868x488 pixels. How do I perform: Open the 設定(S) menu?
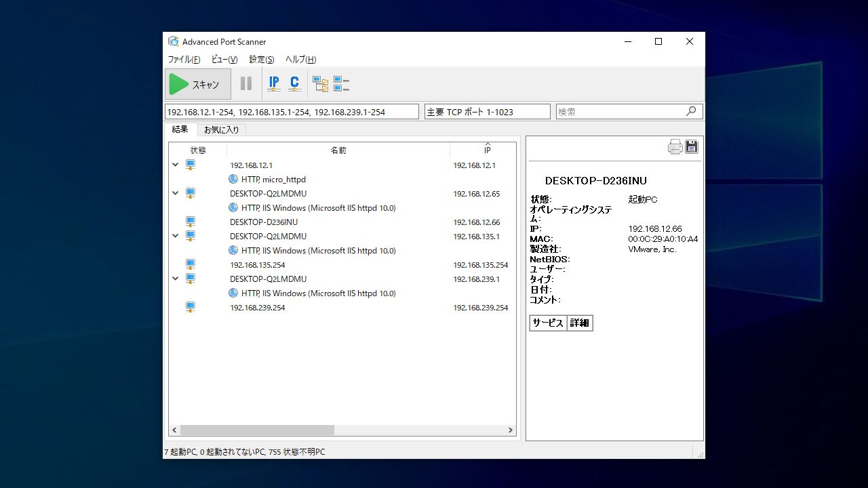[x=262, y=60]
